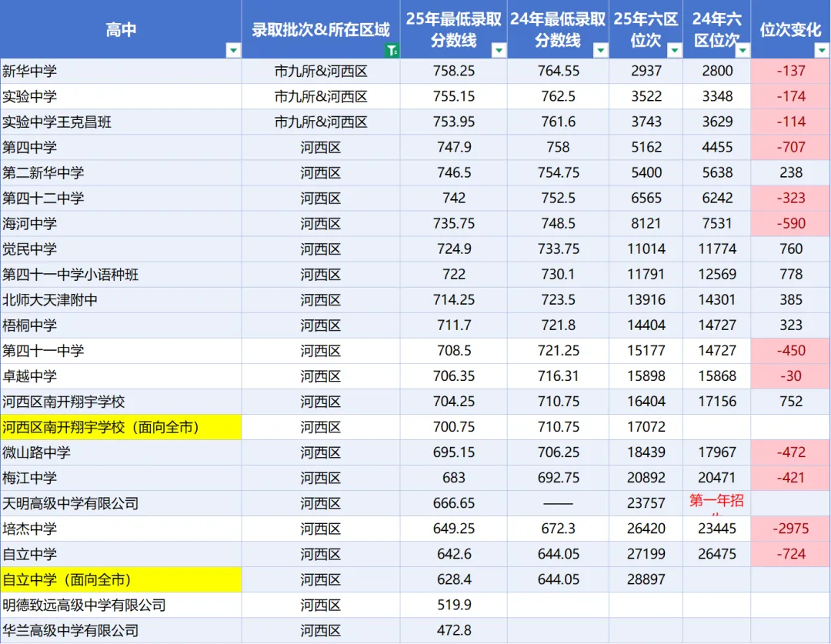Click 华兰高级中学有限公司 cell
The height and width of the screenshot is (644, 831).
click(x=121, y=631)
